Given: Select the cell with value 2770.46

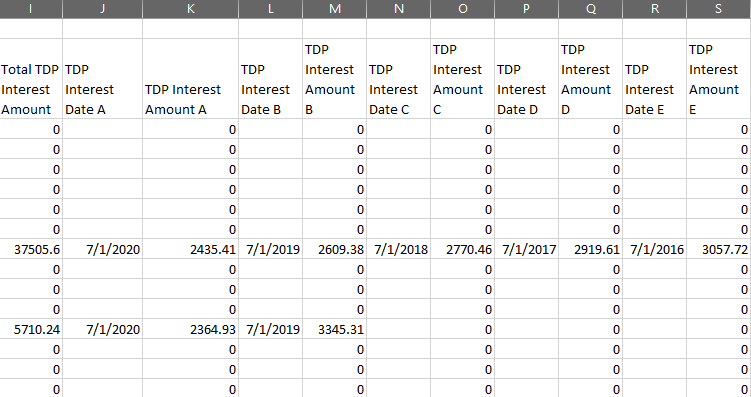Looking at the screenshot, I should pos(463,249).
